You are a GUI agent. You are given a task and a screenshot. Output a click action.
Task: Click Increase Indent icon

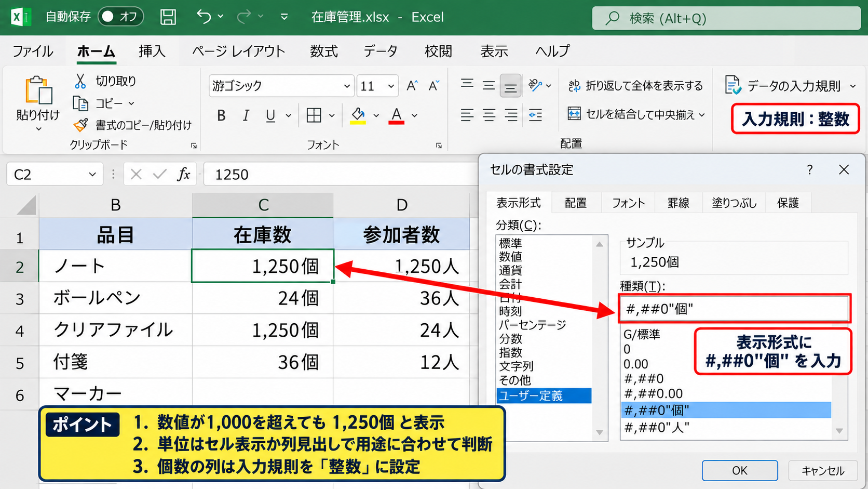click(x=535, y=115)
